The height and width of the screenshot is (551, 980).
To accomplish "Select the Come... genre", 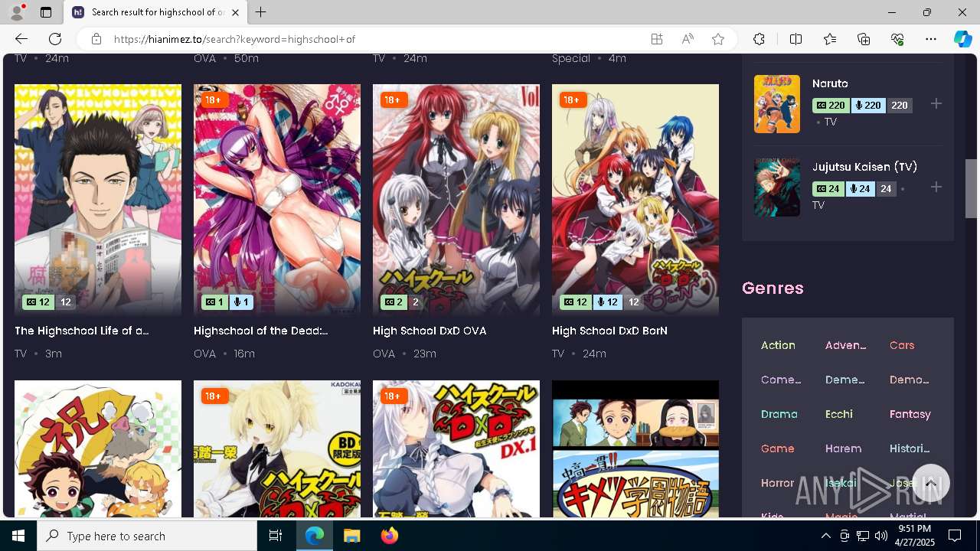I will click(781, 380).
